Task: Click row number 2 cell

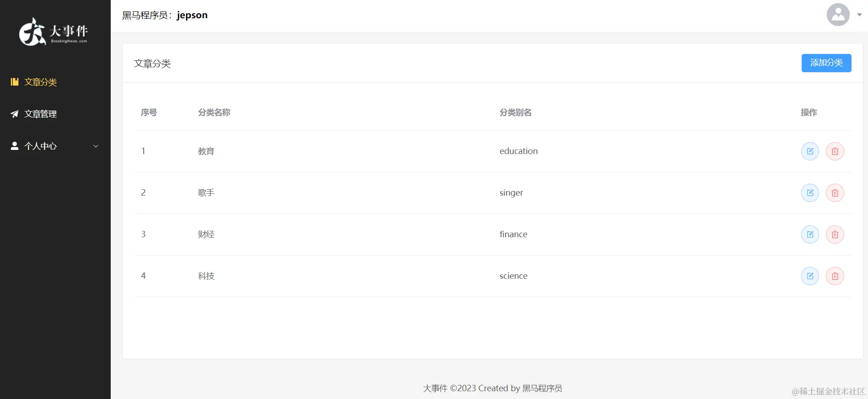Action: click(143, 193)
